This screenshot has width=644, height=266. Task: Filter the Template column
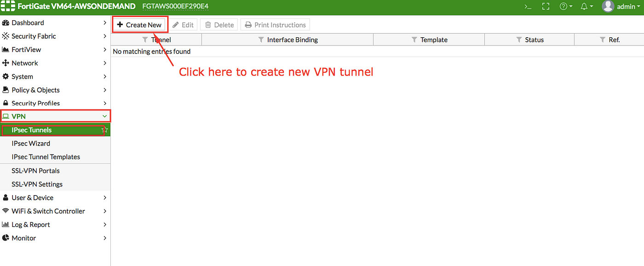click(x=414, y=40)
